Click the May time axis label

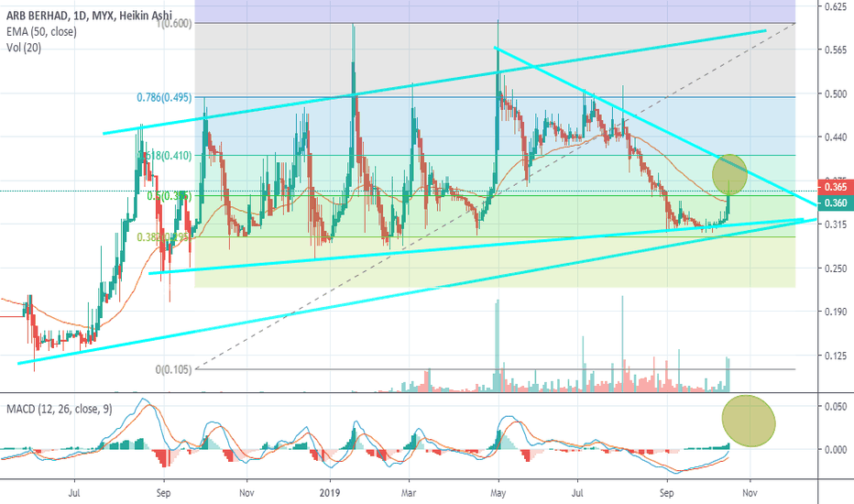pos(498,493)
